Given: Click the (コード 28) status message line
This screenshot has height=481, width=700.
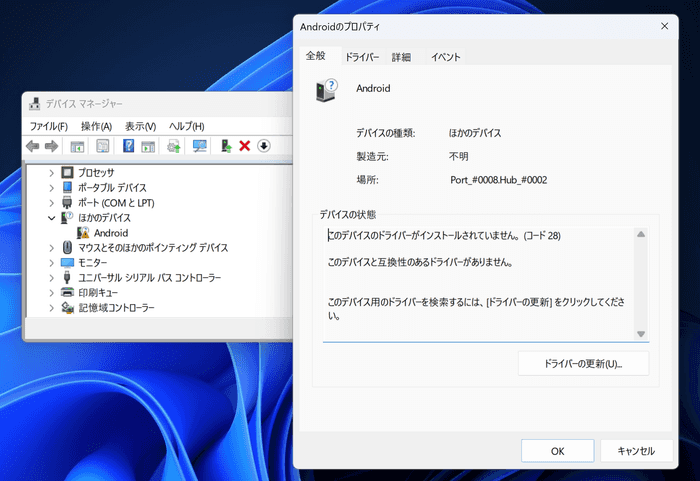Looking at the screenshot, I should (x=444, y=235).
